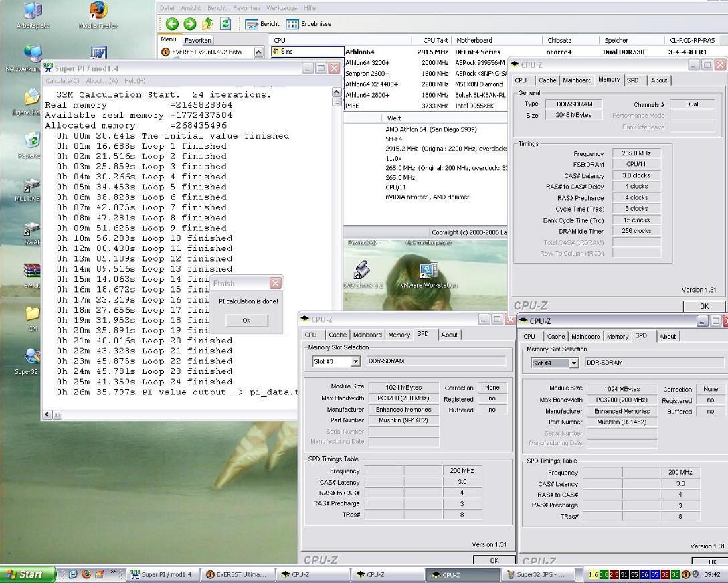The image size is (728, 583).
Task: Click the Windows Start button
Action: point(27,575)
